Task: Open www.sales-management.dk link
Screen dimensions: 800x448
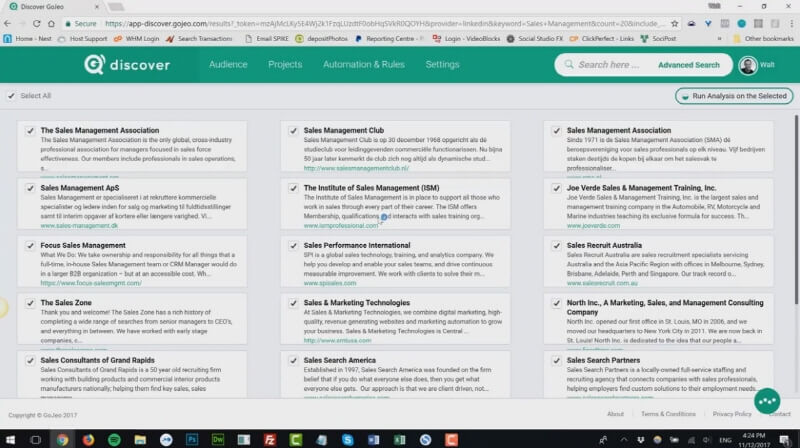Action: [79, 226]
